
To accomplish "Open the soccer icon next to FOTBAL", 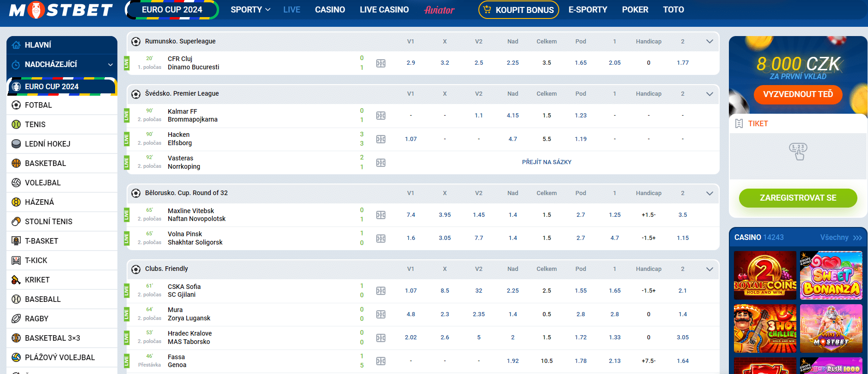I will click(x=16, y=105).
